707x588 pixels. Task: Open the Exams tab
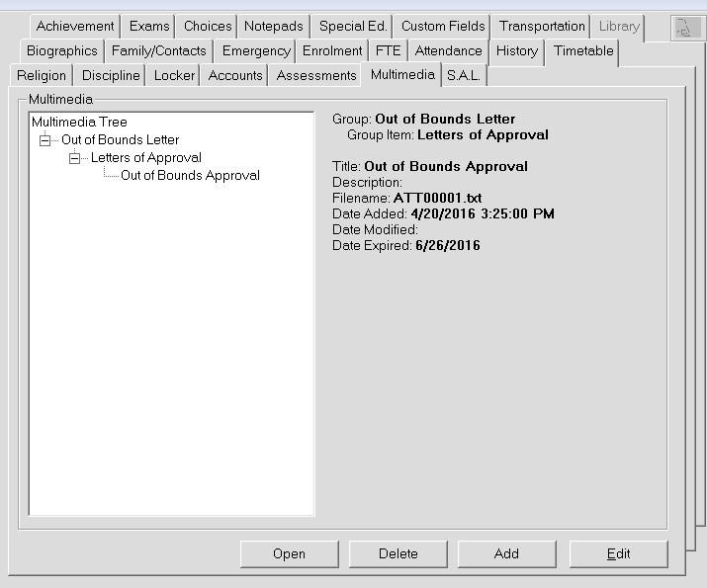[149, 27]
